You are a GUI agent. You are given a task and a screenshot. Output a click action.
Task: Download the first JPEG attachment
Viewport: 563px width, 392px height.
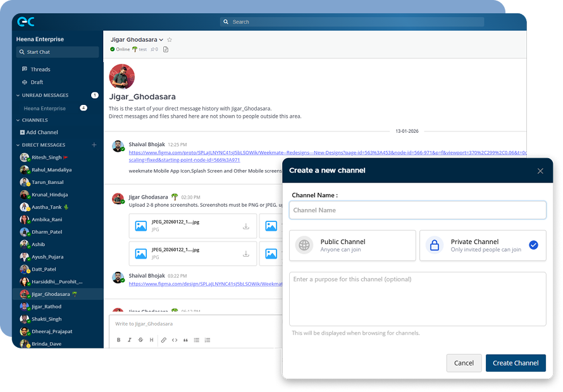(x=245, y=226)
